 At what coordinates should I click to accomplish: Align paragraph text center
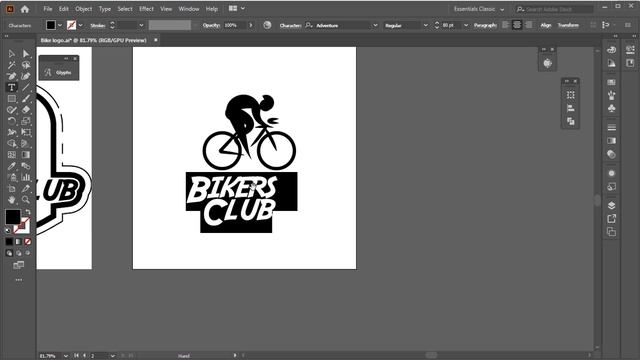tap(517, 25)
